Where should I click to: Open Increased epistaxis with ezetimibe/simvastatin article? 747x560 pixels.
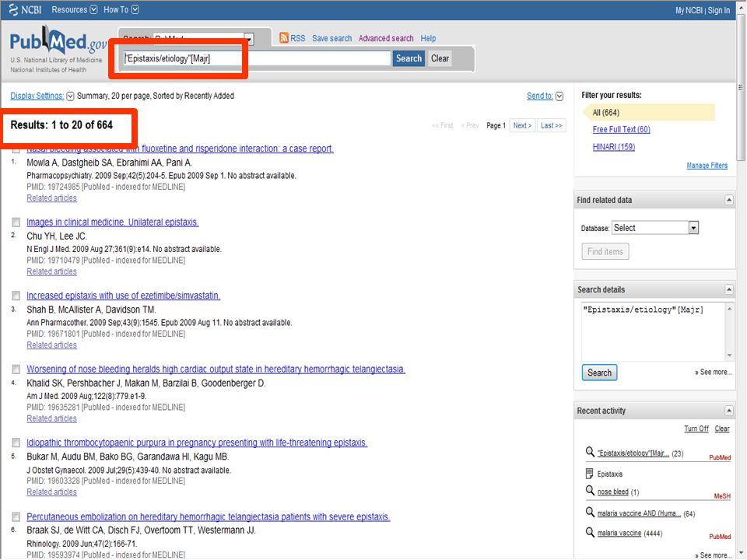124,296
